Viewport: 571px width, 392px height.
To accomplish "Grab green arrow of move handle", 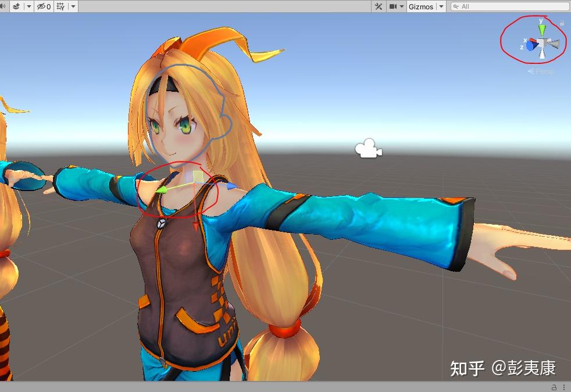I will [x=161, y=189].
